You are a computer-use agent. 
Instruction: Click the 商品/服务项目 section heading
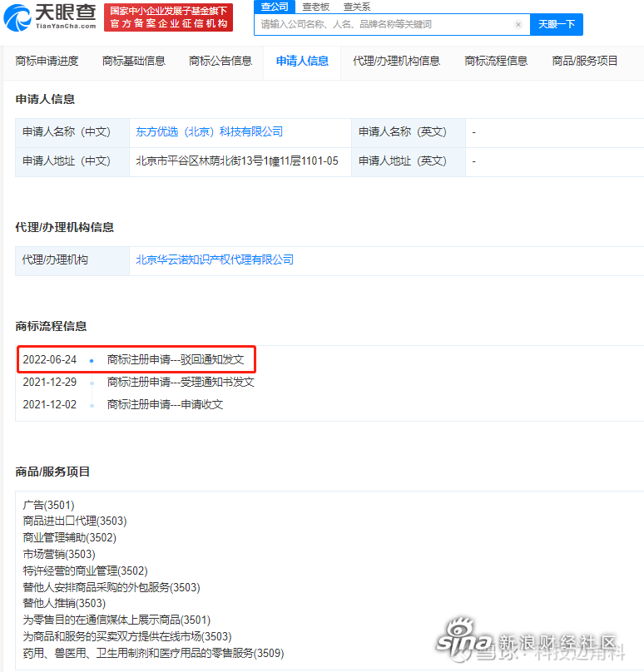[x=52, y=472]
